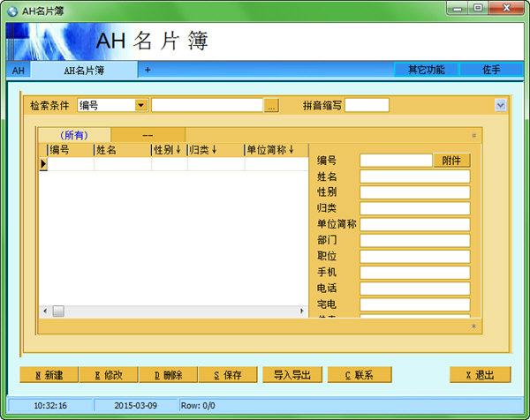The image size is (530, 420).
Task: Open the 佐手 menu
Action: coord(491,70)
